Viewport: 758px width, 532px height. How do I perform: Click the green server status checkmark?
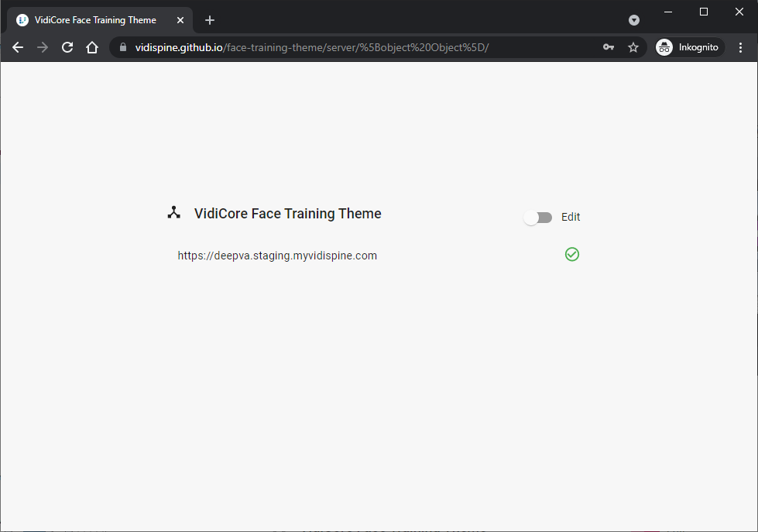pyautogui.click(x=572, y=254)
